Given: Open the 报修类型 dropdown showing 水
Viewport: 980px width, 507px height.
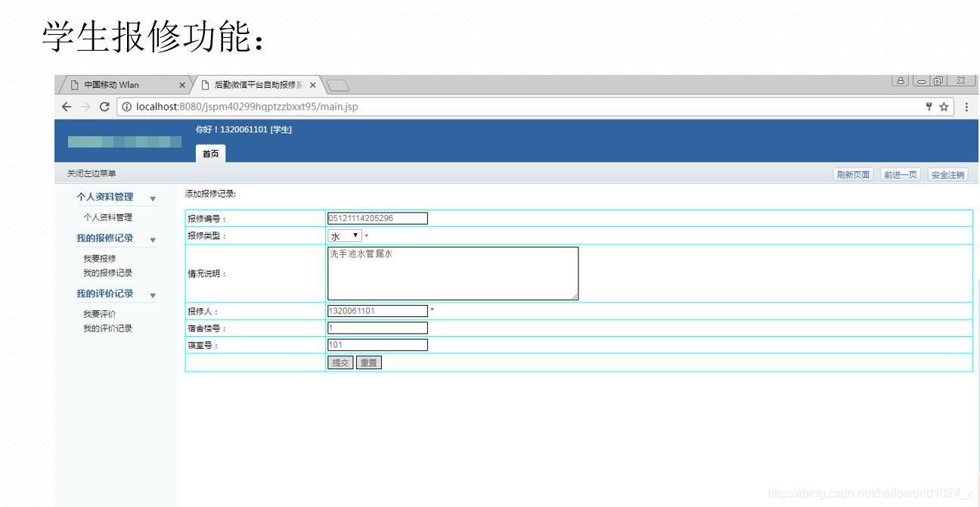Looking at the screenshot, I should 345,236.
